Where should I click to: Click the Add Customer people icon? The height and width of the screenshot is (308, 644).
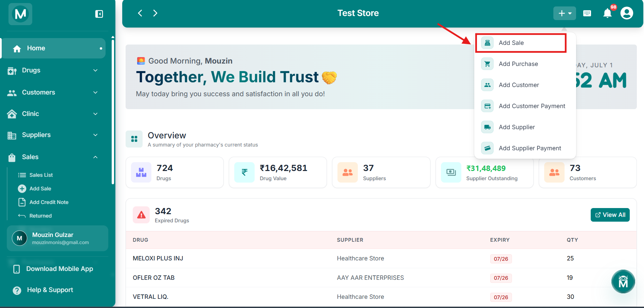click(x=487, y=85)
